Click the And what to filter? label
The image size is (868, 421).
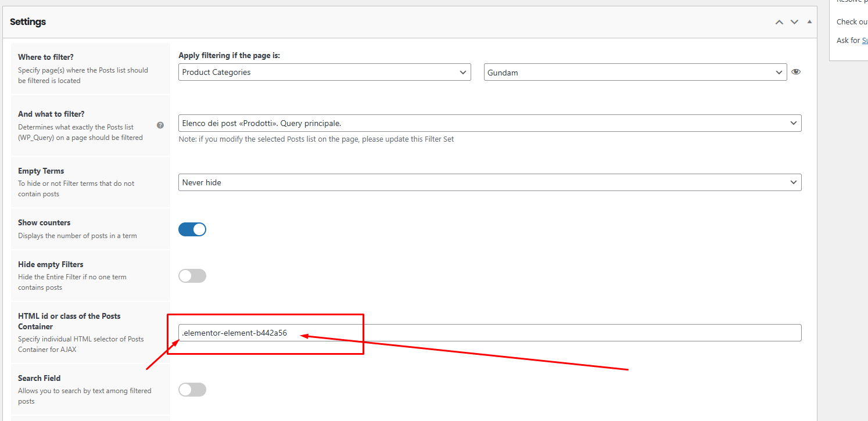tap(51, 114)
